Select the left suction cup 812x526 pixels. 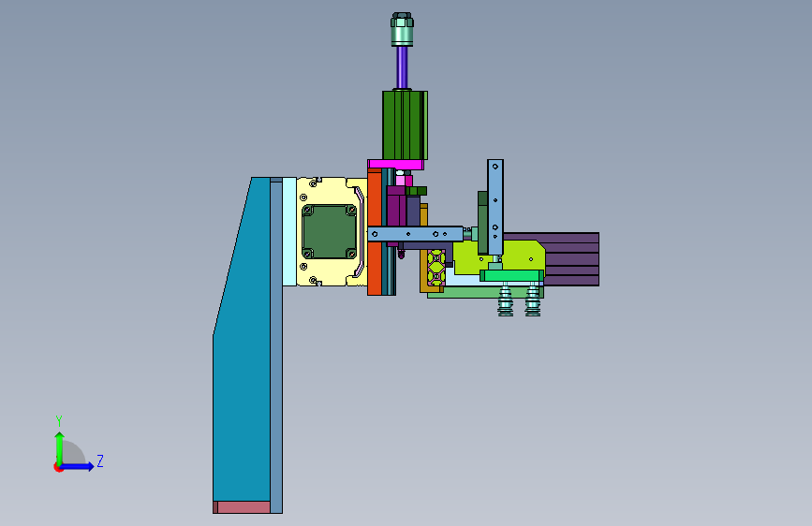point(506,301)
